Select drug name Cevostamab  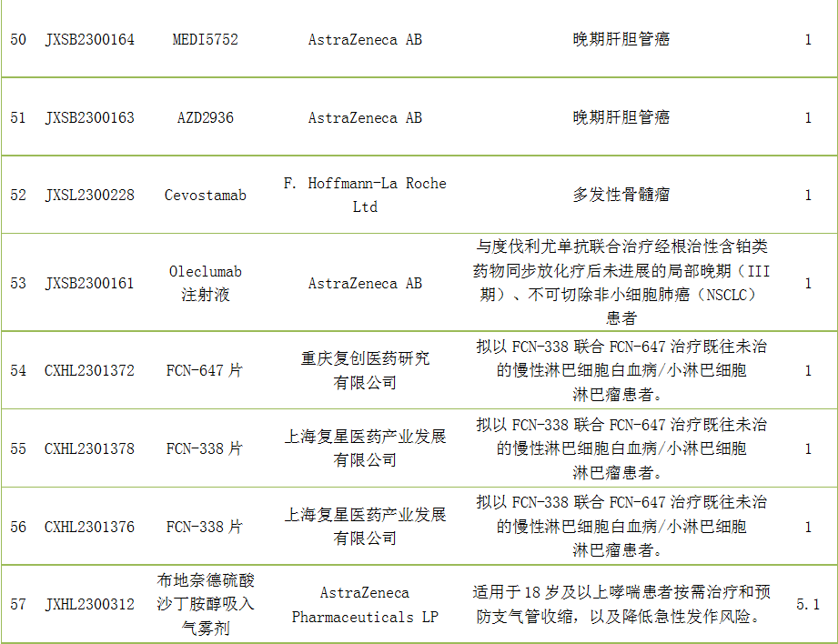click(206, 195)
